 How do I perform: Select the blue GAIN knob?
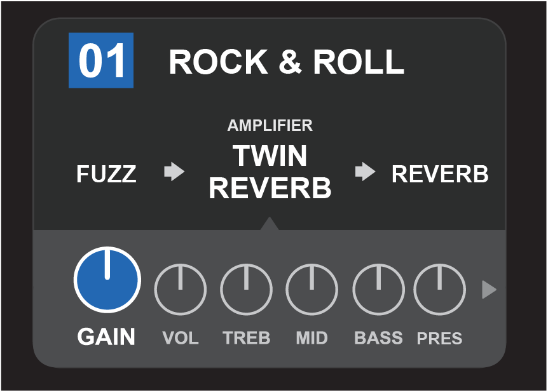(x=107, y=280)
